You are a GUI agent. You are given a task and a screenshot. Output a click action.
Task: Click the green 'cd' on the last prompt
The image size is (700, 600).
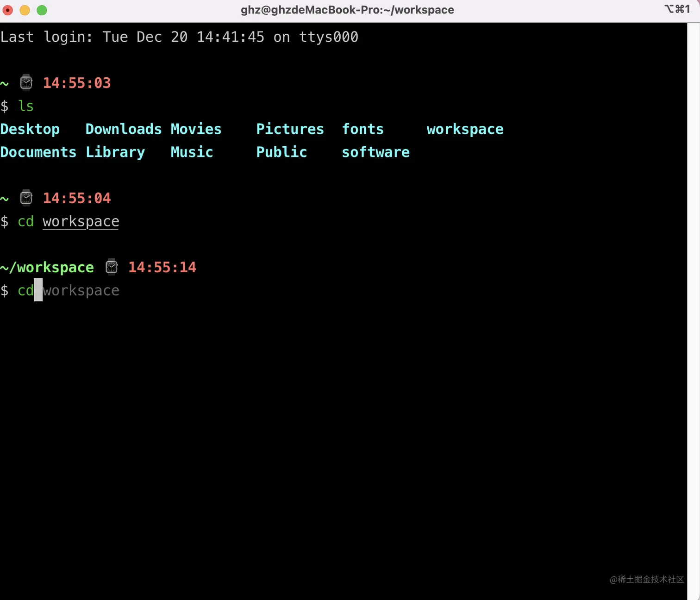click(26, 290)
